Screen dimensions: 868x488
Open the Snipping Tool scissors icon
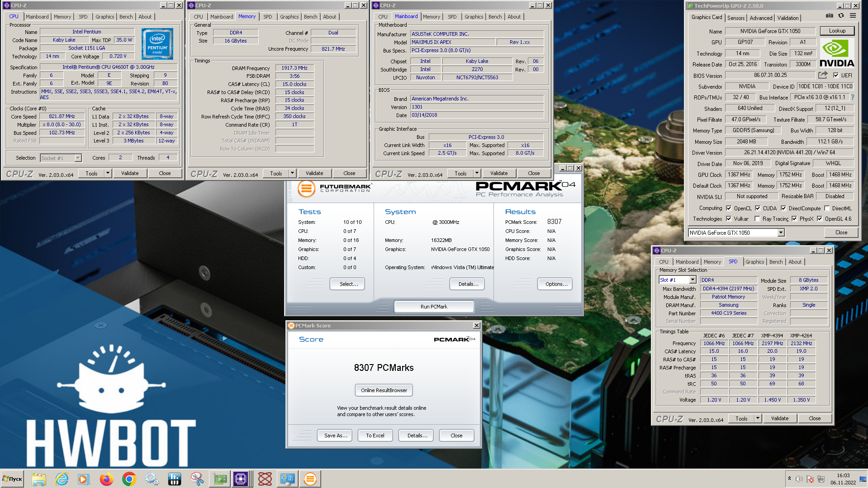tap(197, 479)
